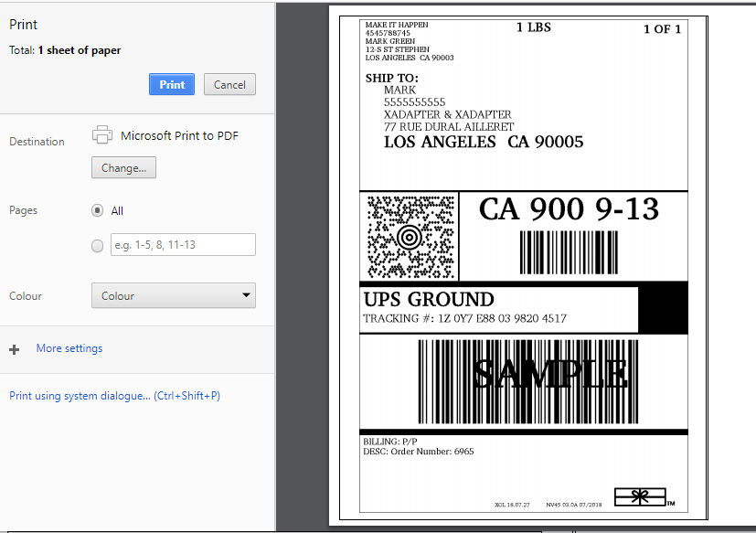Click the printer icon beside Microsoft Print to PDF
The width and height of the screenshot is (756, 533).
pyautogui.click(x=102, y=135)
